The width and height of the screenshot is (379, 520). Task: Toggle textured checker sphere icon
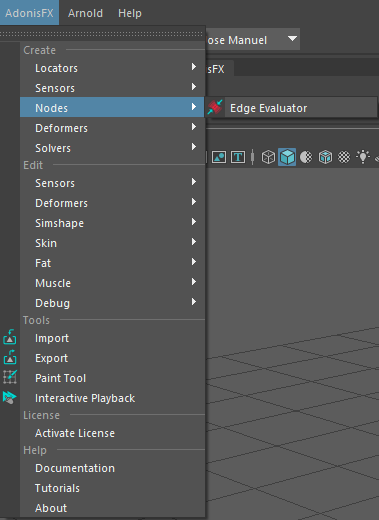344,157
